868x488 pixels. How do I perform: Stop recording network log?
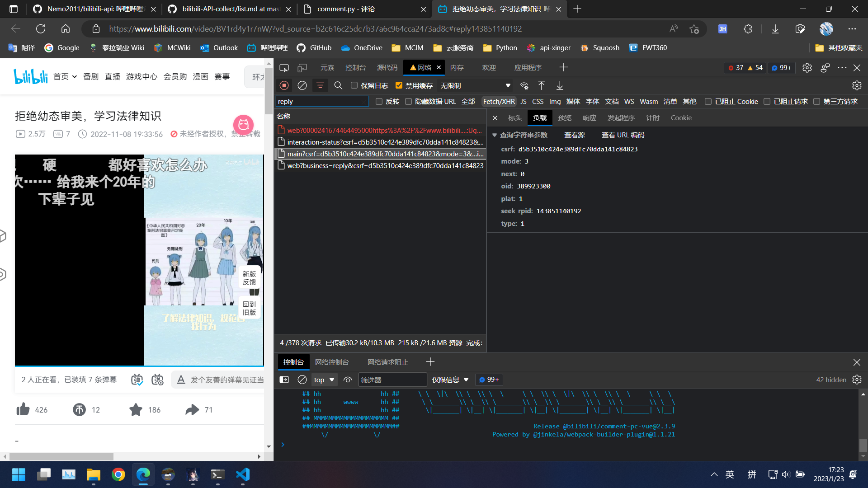pyautogui.click(x=284, y=85)
